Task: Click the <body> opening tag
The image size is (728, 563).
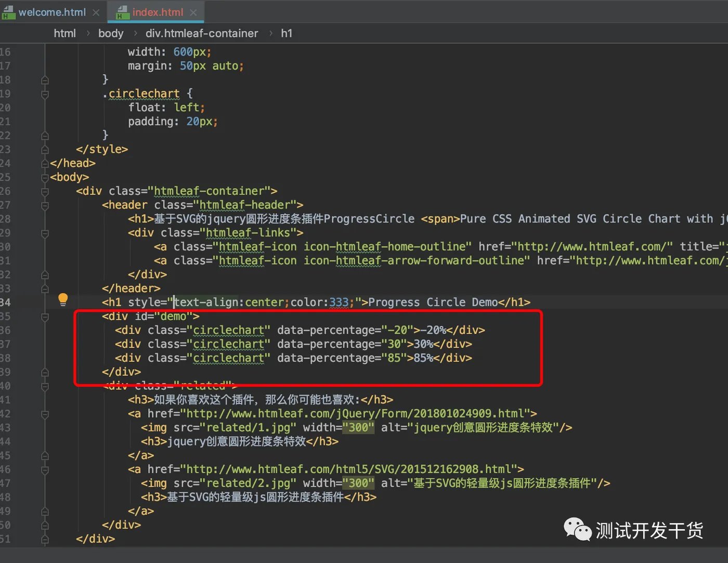Action: click(x=70, y=177)
